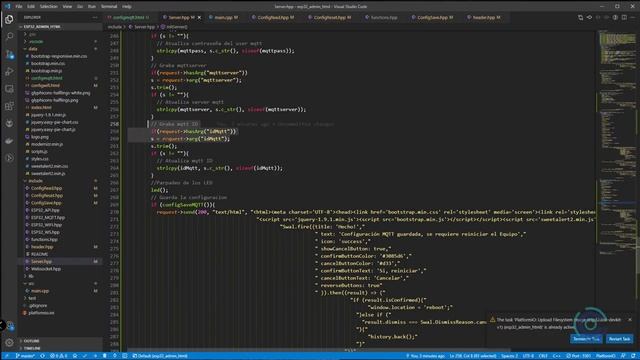Image resolution: width=640 pixels, height=360 pixels.
Task: Click the UTF-8 encoding indicator
Action: tap(528, 356)
